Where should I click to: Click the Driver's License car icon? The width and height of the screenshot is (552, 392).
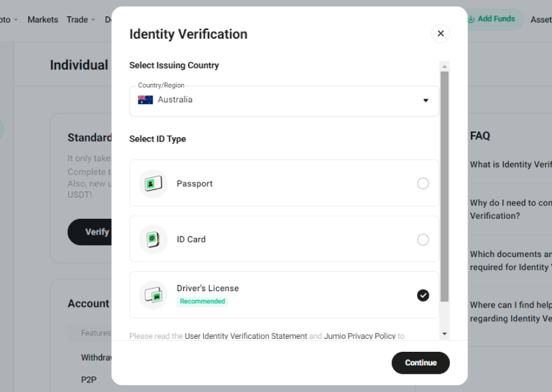(153, 295)
